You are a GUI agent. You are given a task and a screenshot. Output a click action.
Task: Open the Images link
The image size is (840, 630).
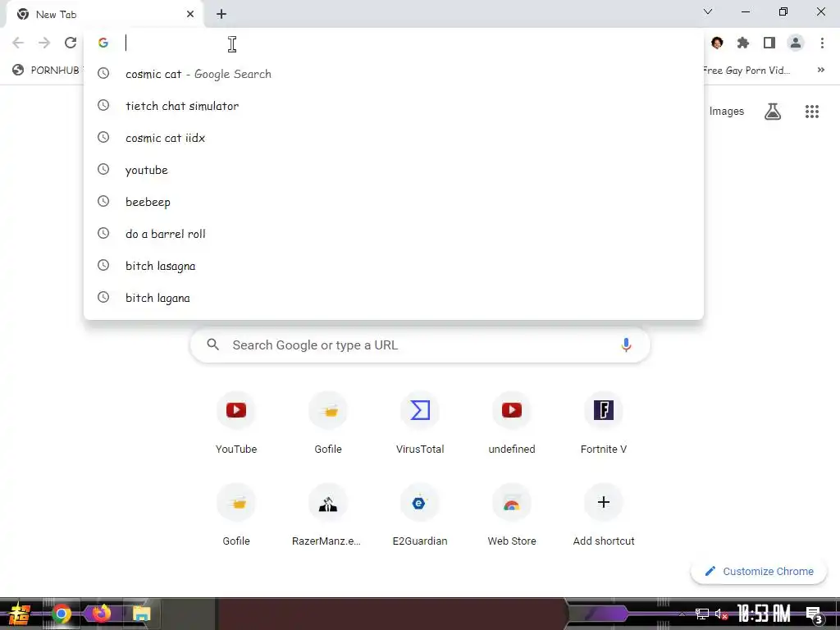727,112
